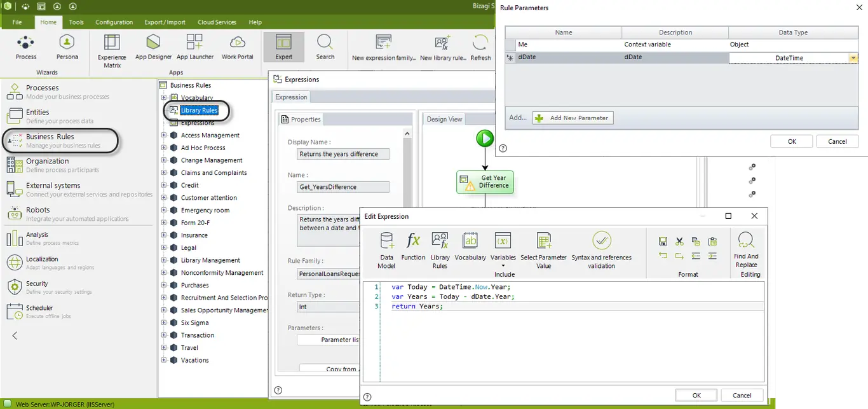868x409 pixels.
Task: Create a New library rule
Action: tap(442, 48)
